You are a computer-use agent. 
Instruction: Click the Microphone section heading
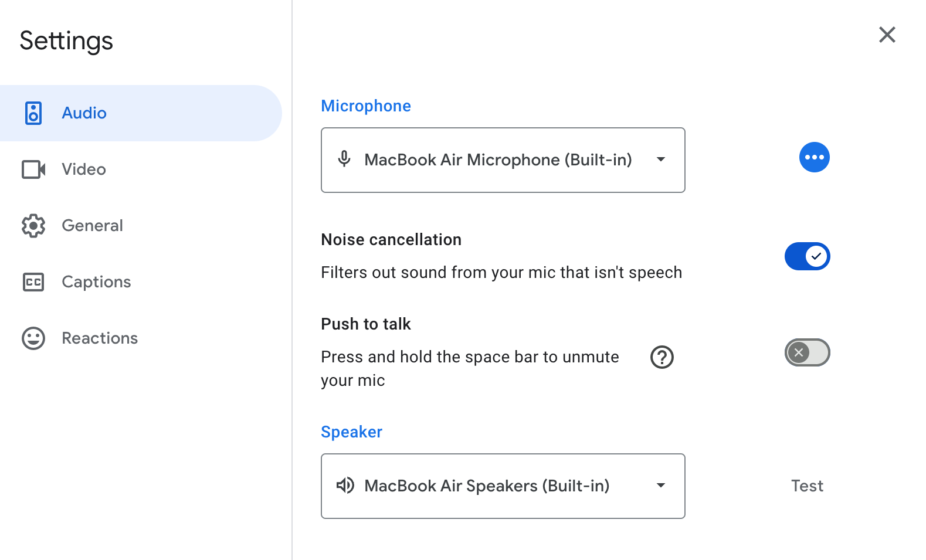click(366, 106)
